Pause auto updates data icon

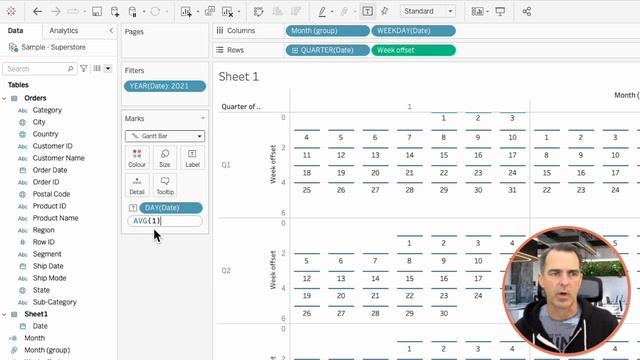click(133, 11)
